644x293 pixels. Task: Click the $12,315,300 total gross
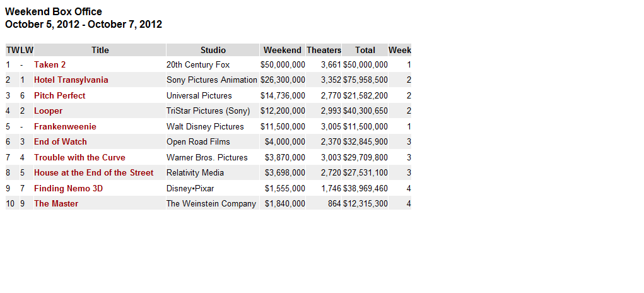[366, 204]
